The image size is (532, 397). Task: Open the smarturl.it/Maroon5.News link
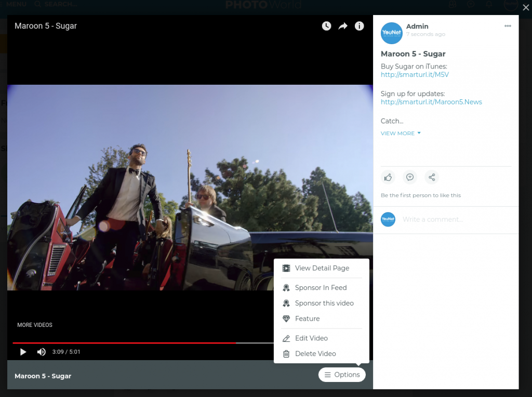click(431, 102)
